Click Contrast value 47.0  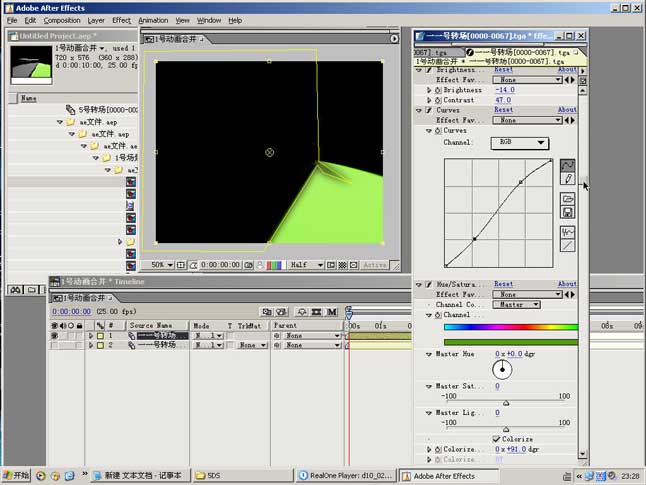(503, 100)
